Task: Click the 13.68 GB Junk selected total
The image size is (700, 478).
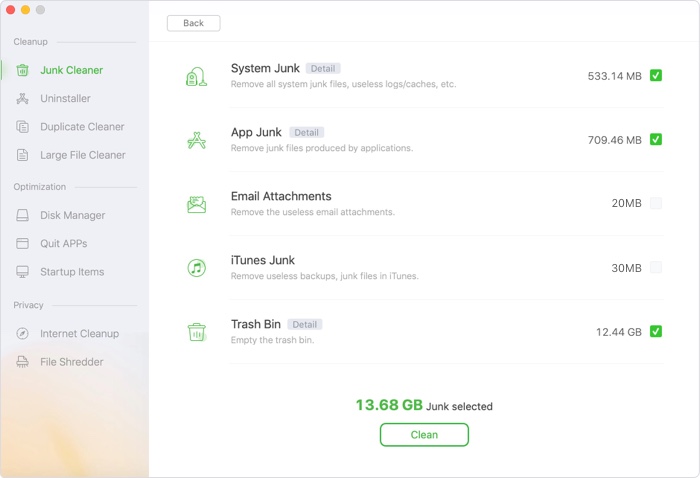Action: (x=424, y=405)
